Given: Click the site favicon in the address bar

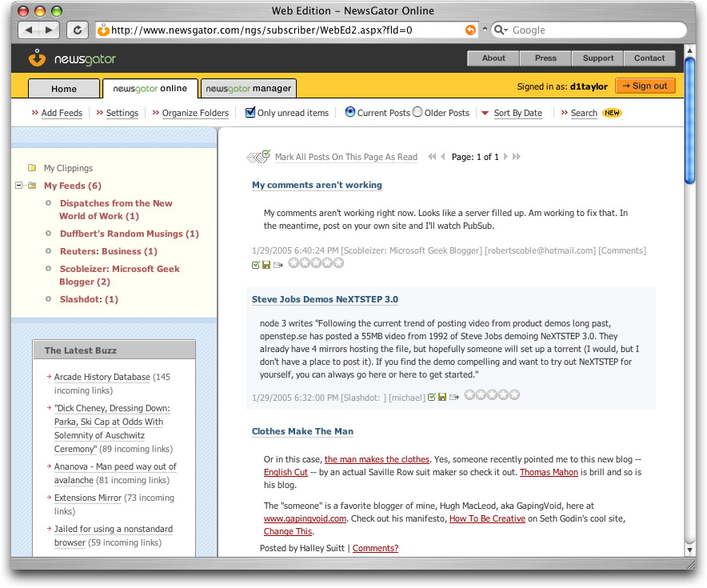Looking at the screenshot, I should coord(103,30).
